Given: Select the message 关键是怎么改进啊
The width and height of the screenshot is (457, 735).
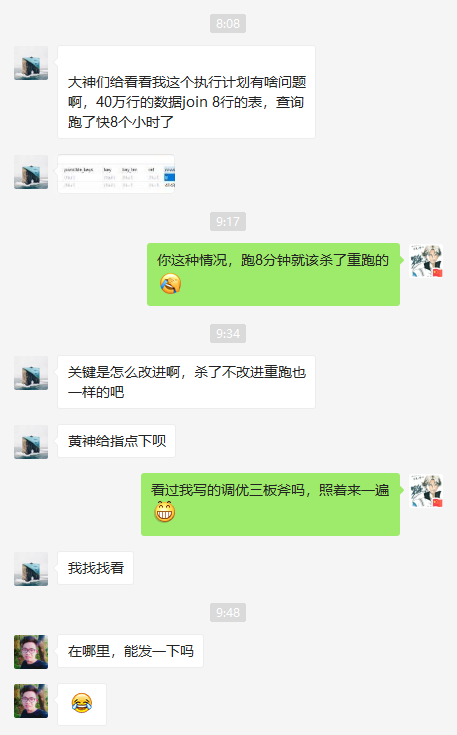Looking at the screenshot, I should 187,382.
